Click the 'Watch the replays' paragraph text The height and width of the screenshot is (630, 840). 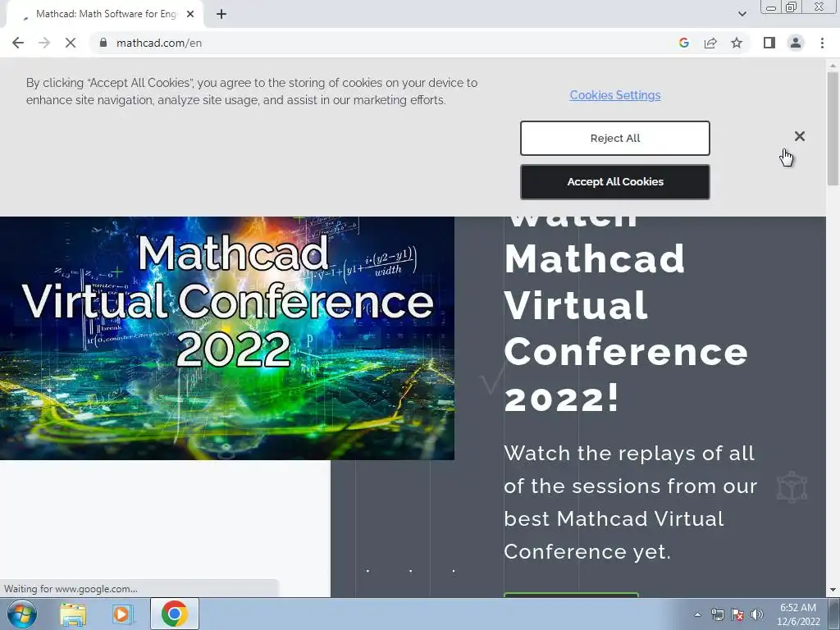(631, 503)
